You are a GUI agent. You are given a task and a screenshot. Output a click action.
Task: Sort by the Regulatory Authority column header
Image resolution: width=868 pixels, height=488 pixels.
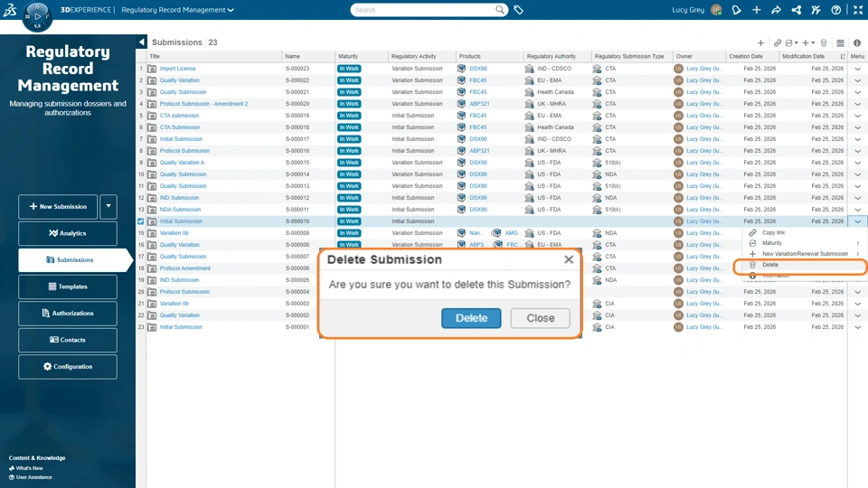(x=552, y=56)
